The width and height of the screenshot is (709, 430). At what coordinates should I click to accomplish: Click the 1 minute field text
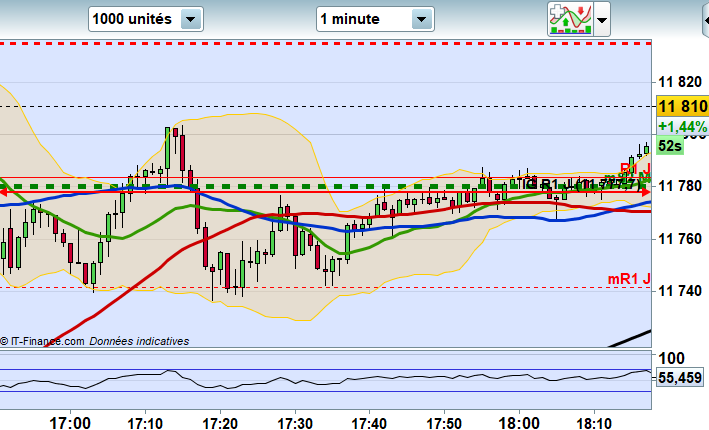point(350,19)
